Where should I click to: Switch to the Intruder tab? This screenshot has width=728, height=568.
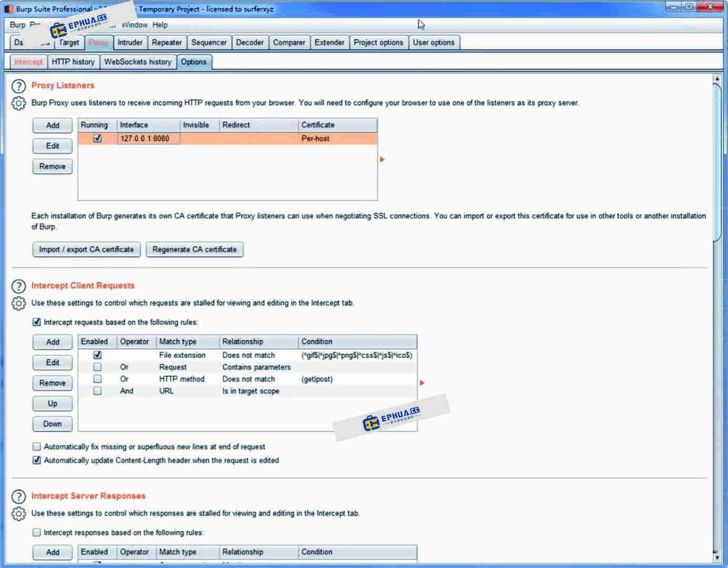(x=130, y=43)
